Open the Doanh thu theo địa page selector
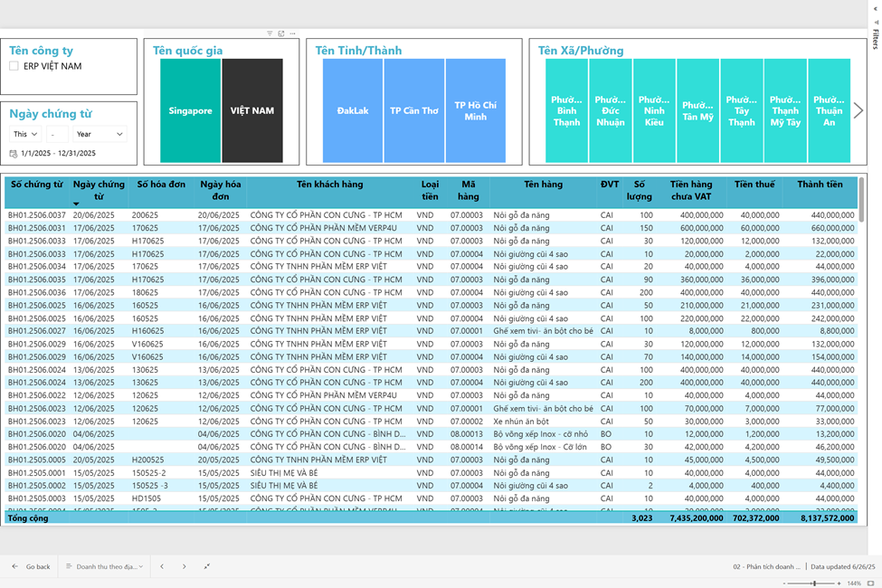882x588 pixels. point(104,566)
